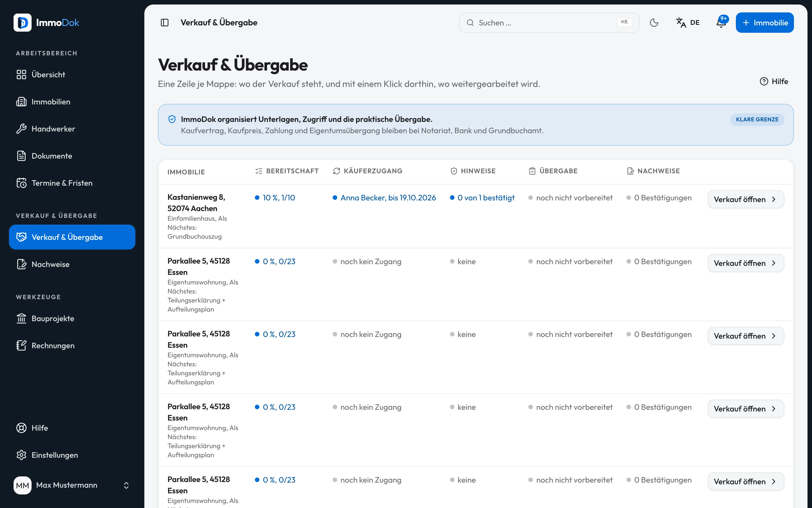Screen dimensions: 812x508
Task: Click the + Immobilie button
Action: (x=765, y=23)
